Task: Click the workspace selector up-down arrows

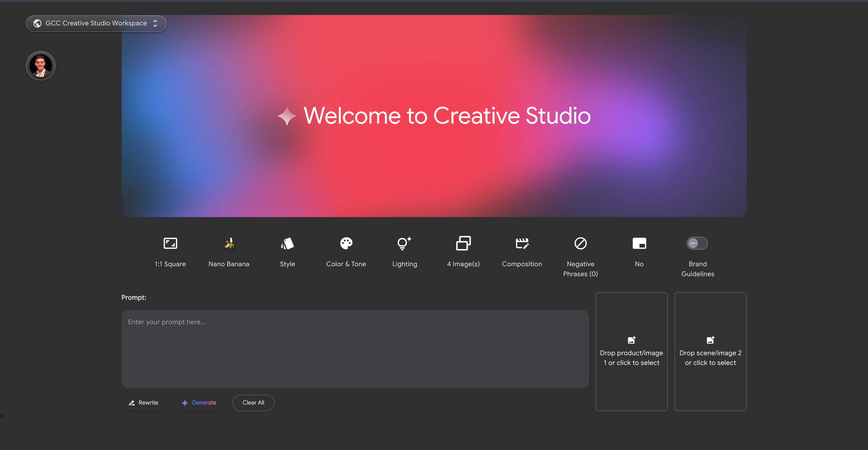Action: (155, 23)
